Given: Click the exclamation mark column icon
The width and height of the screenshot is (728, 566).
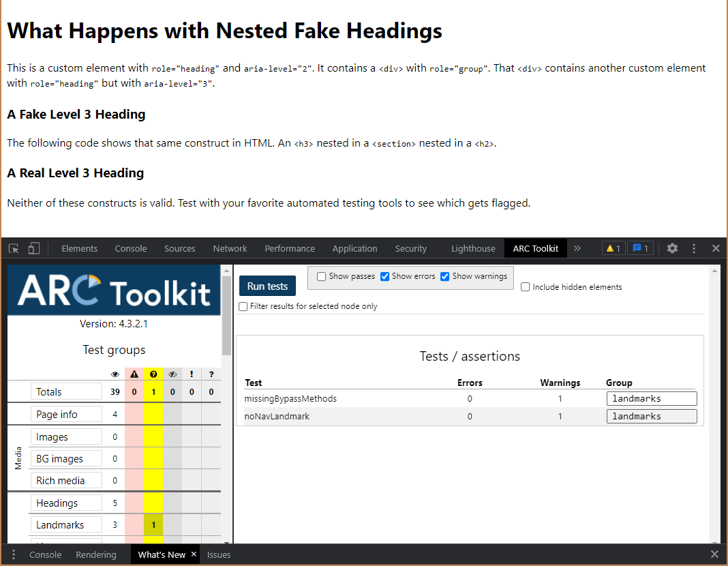Looking at the screenshot, I should [x=192, y=374].
